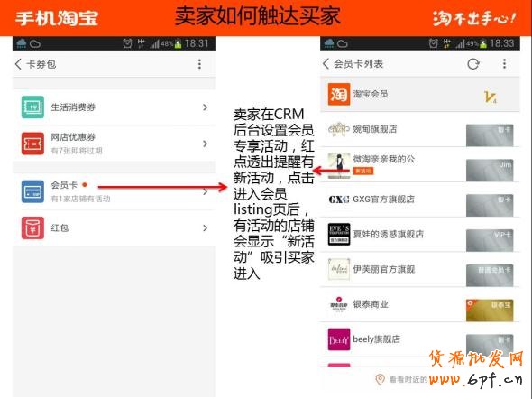Select 银泰商业 name
532x399 pixels.
(x=371, y=304)
